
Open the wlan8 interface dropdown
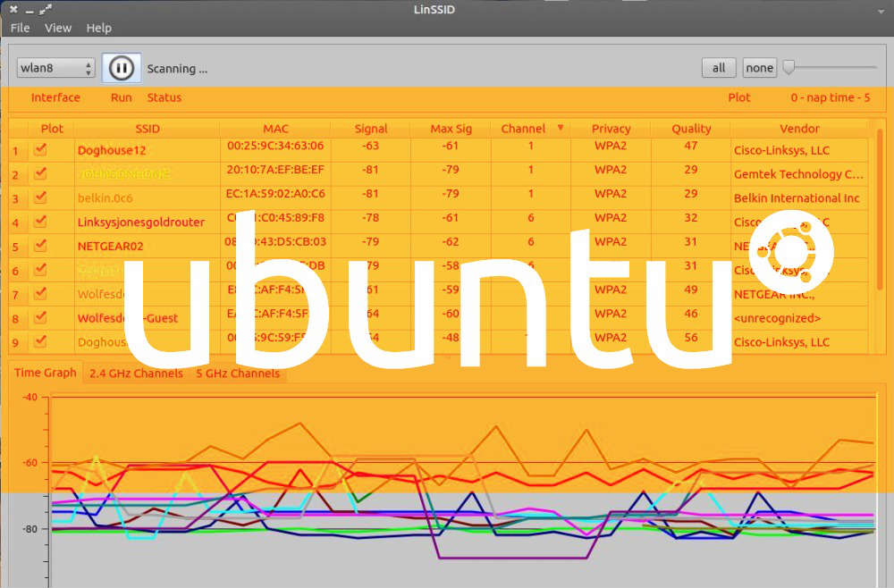pos(55,68)
